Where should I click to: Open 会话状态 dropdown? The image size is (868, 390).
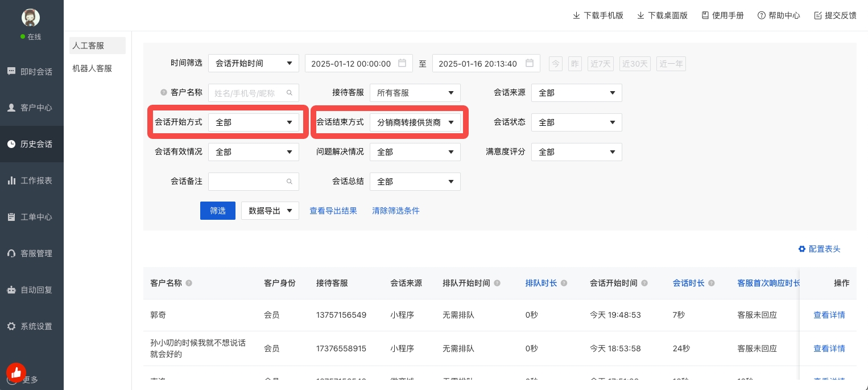click(x=577, y=122)
